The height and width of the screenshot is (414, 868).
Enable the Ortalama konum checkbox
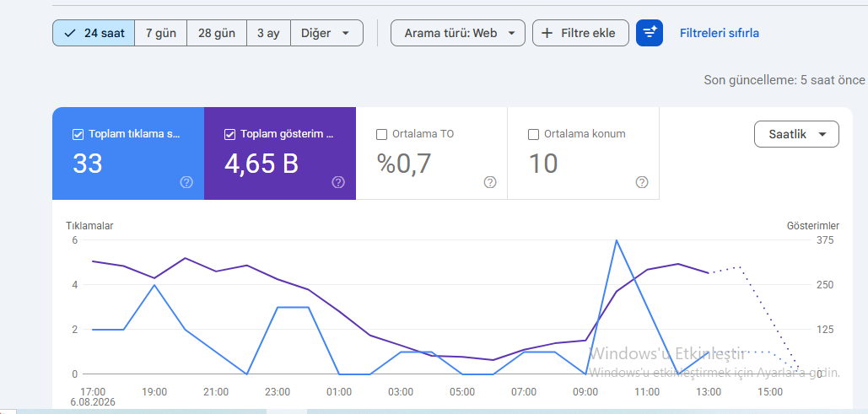pyautogui.click(x=534, y=134)
